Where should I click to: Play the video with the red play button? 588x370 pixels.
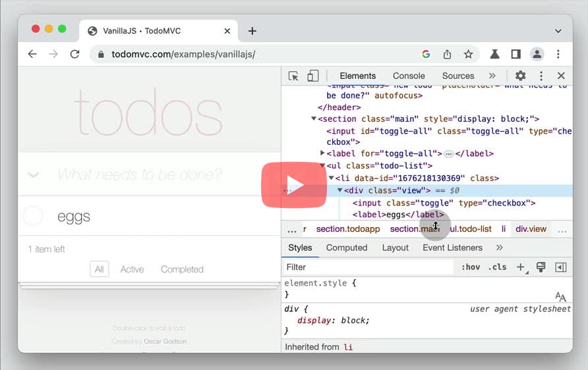point(293,184)
